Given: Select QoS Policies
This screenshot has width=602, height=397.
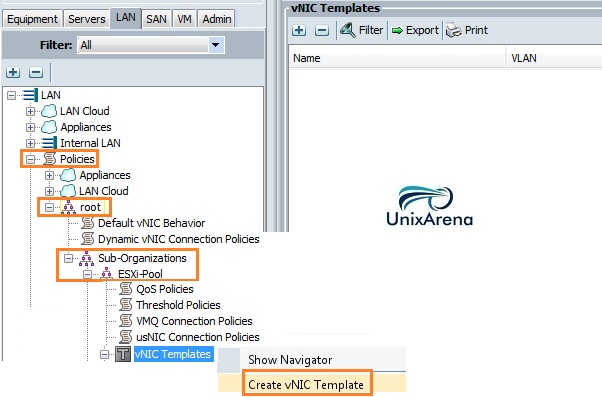Looking at the screenshot, I should (165, 289).
